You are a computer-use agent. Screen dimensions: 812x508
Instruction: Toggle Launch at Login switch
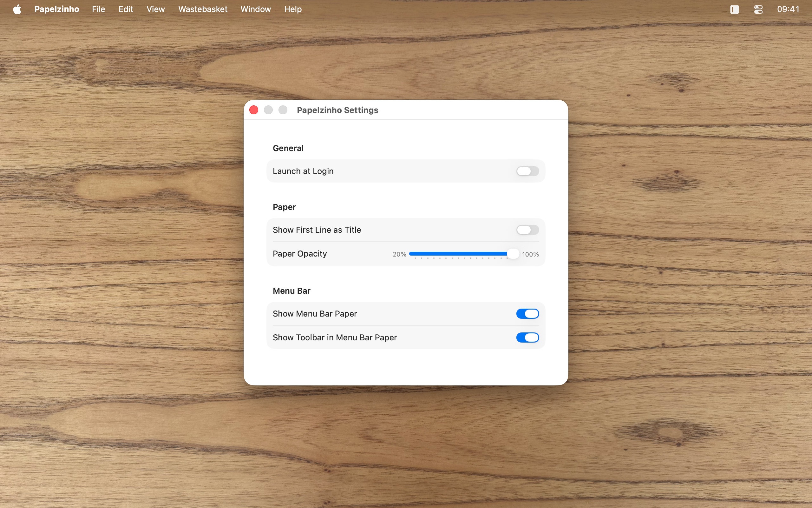(x=527, y=171)
